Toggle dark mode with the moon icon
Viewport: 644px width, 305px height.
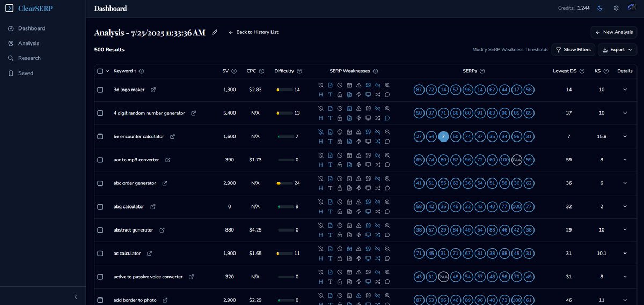(x=600, y=8)
